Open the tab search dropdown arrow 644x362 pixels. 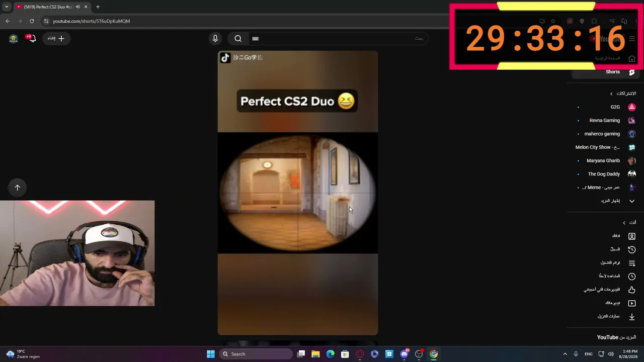tap(7, 7)
